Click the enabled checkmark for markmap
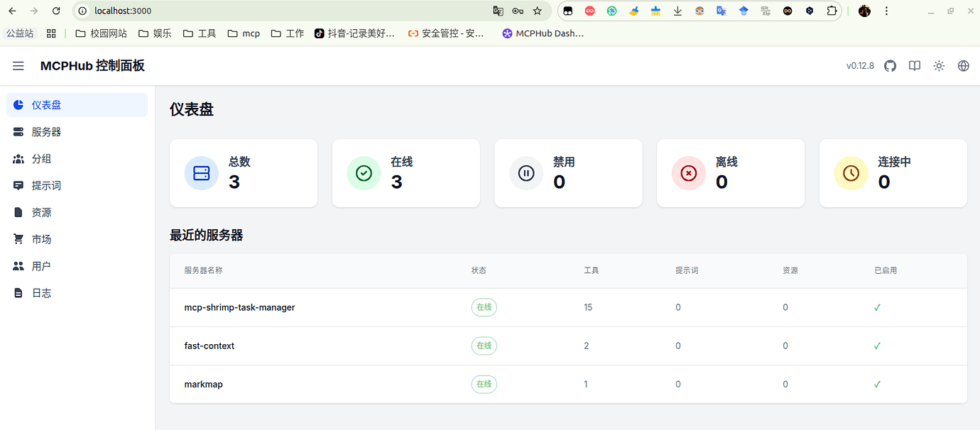 878,384
